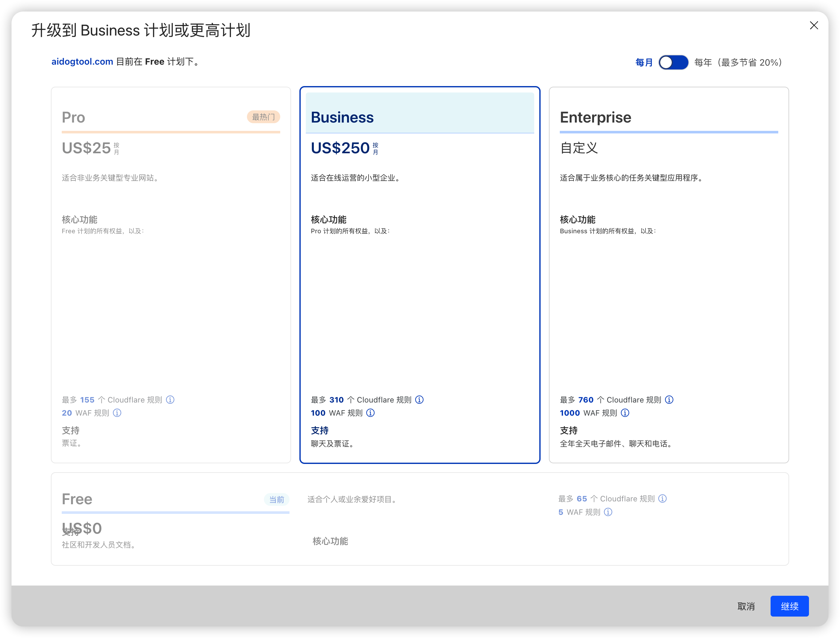Click the 取消 cancel button
Screen dimensions: 840x638
click(746, 606)
